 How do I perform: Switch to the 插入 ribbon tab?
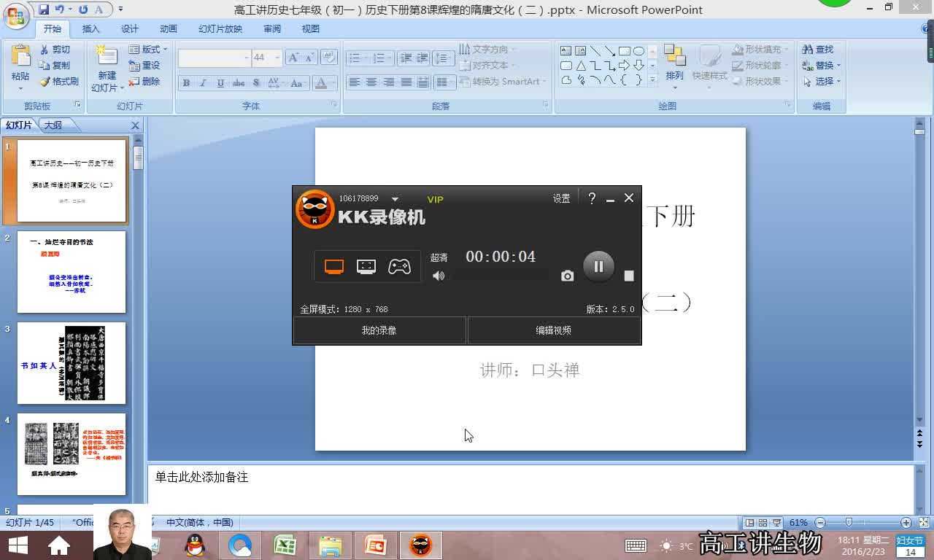coord(91,29)
